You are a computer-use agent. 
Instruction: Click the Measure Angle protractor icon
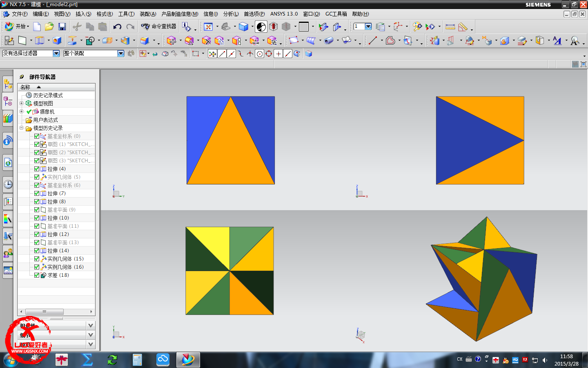tap(463, 27)
